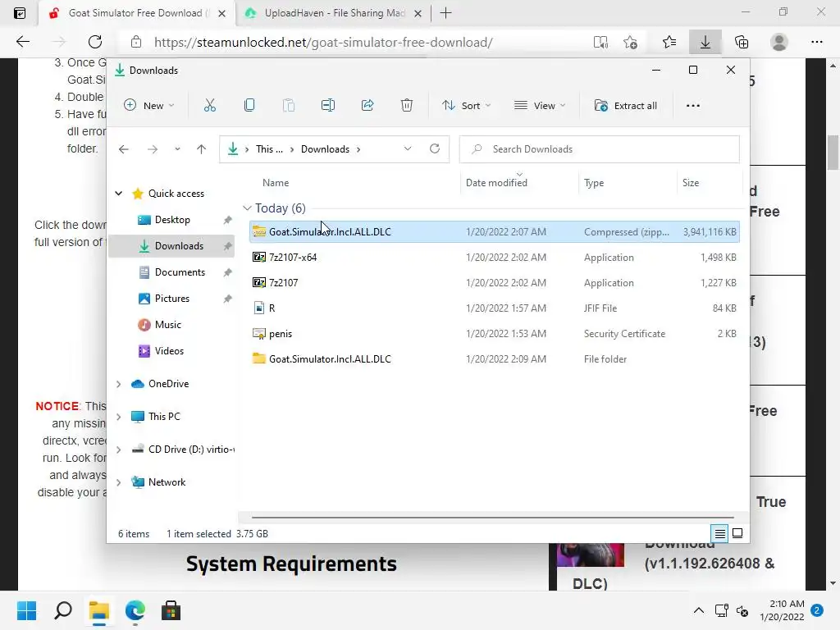This screenshot has height=630, width=840.
Task: Reload the page in Edge
Action: pos(95,42)
